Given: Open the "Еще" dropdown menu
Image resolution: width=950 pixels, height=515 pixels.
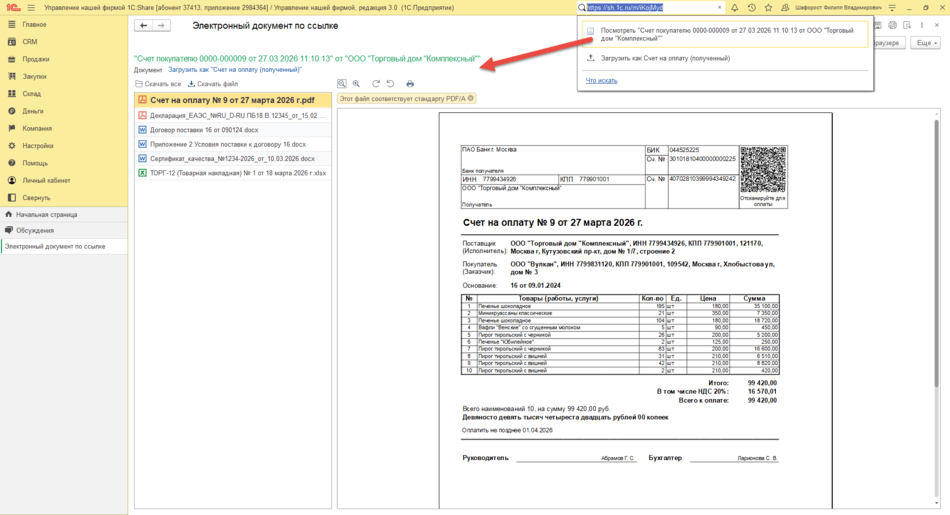Looking at the screenshot, I should pyautogui.click(x=924, y=43).
